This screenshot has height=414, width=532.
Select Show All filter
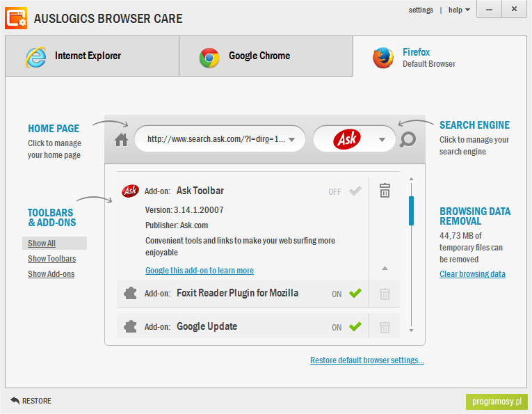point(42,244)
